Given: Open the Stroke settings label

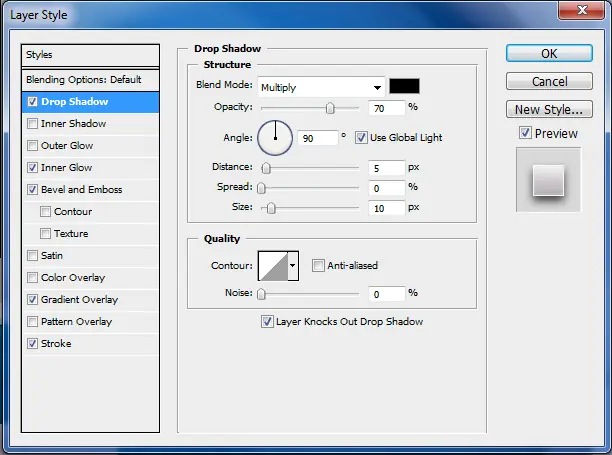Looking at the screenshot, I should tap(56, 343).
